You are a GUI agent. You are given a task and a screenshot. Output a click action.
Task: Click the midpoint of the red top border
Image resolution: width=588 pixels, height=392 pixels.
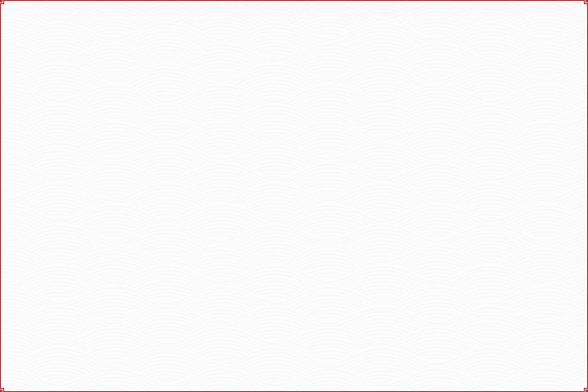tap(294, 1)
